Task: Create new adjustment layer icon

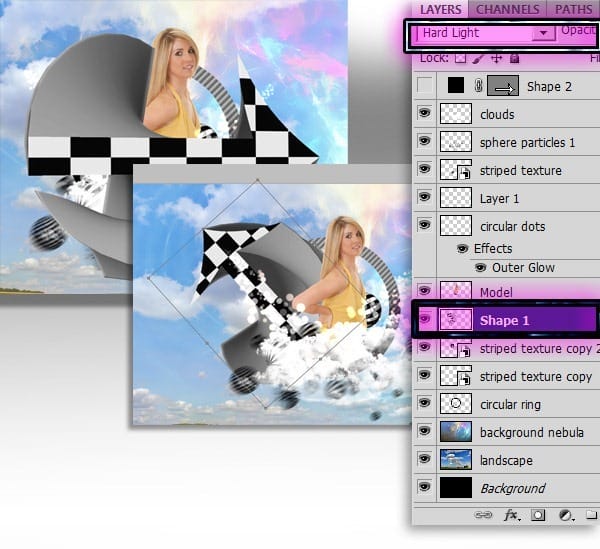Action: (x=565, y=516)
